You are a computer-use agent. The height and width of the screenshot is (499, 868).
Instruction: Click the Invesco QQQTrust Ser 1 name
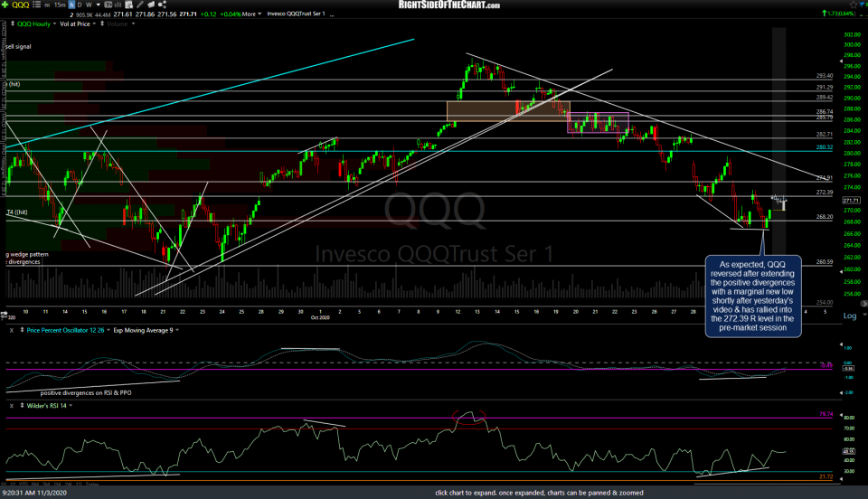(x=296, y=14)
